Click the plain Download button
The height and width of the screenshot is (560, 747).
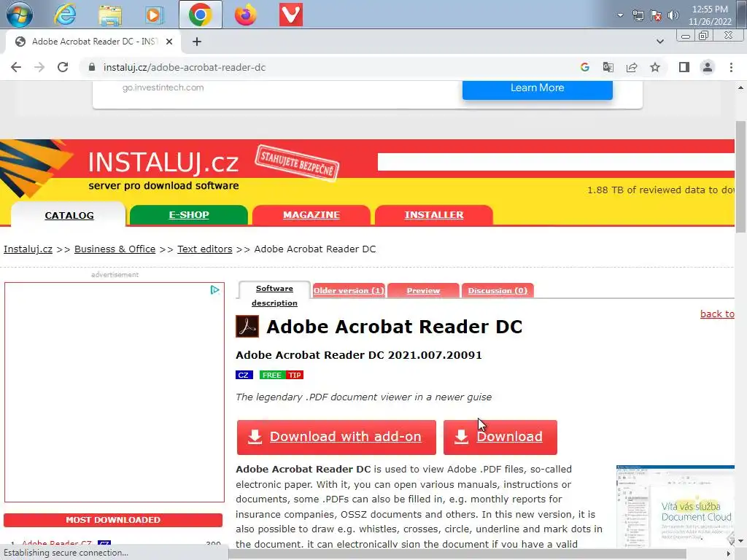pyautogui.click(x=500, y=437)
